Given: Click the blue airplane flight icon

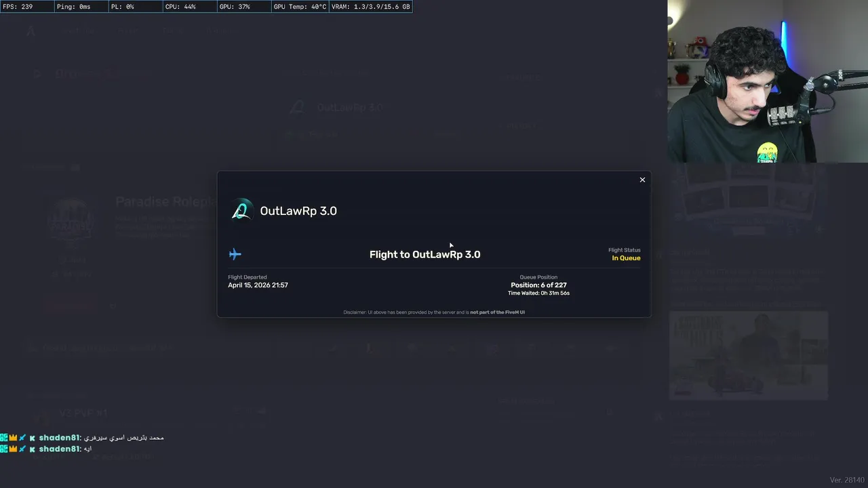Looking at the screenshot, I should pyautogui.click(x=235, y=254).
